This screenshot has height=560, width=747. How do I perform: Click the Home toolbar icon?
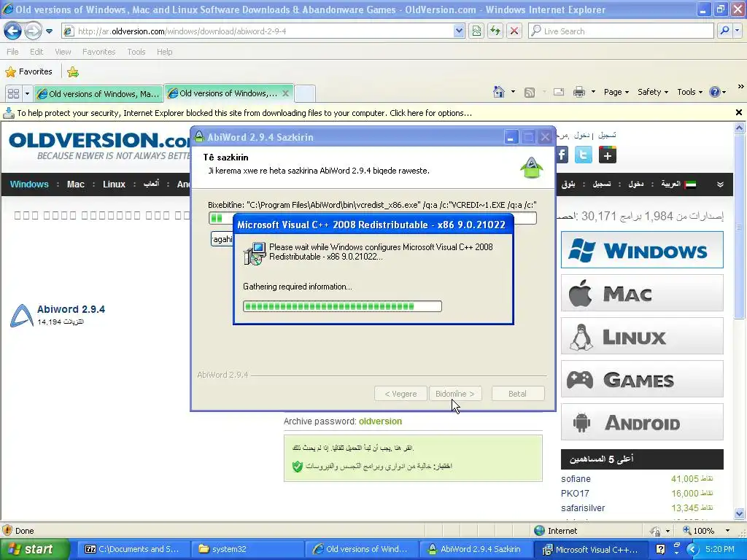click(x=499, y=91)
